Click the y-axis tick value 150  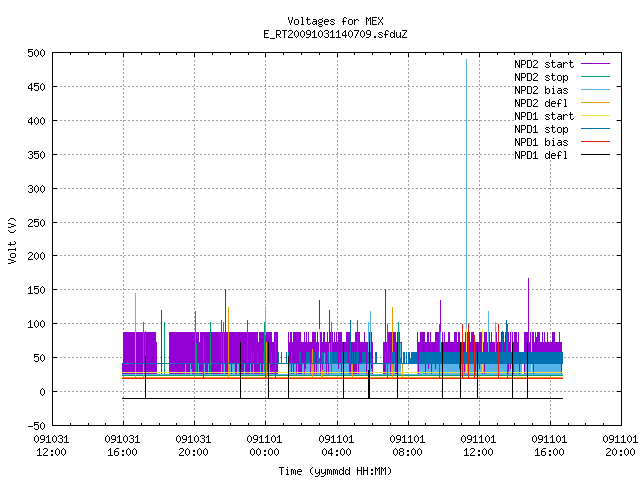point(36,290)
